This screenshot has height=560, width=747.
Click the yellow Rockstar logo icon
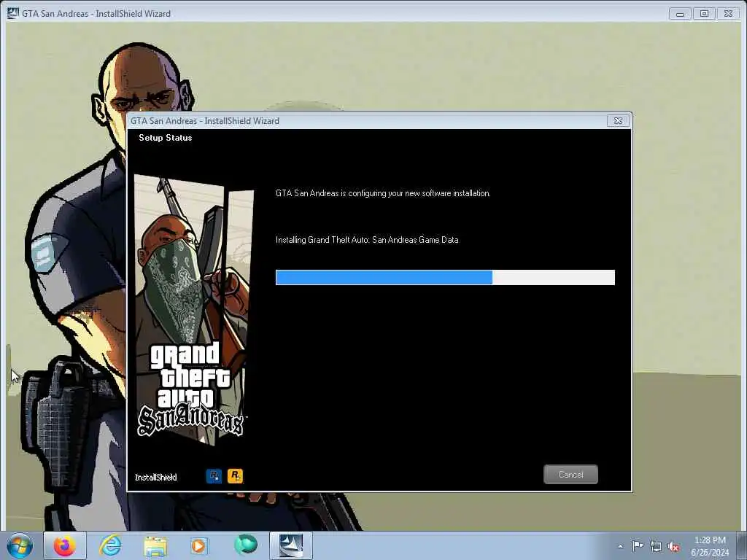coord(235,475)
